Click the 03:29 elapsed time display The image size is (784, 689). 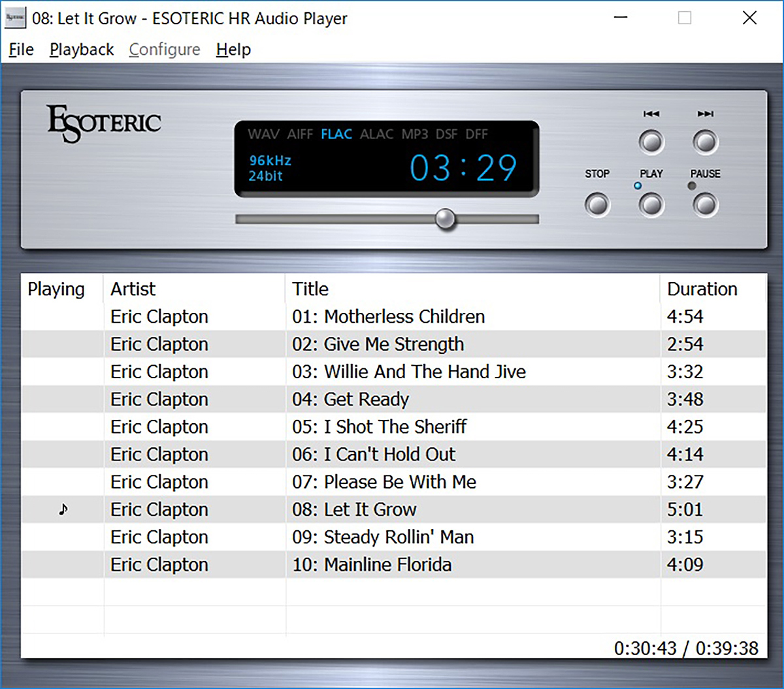(x=463, y=168)
